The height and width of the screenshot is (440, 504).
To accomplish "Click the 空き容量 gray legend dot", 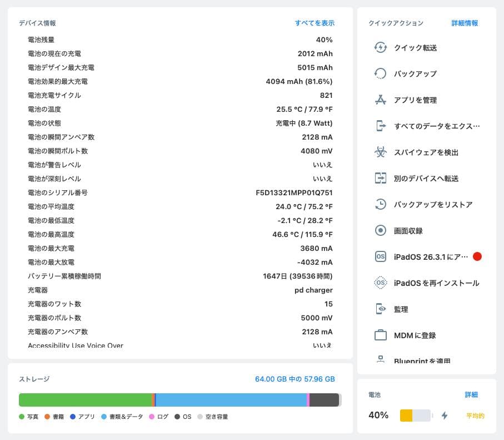I will pyautogui.click(x=200, y=417).
